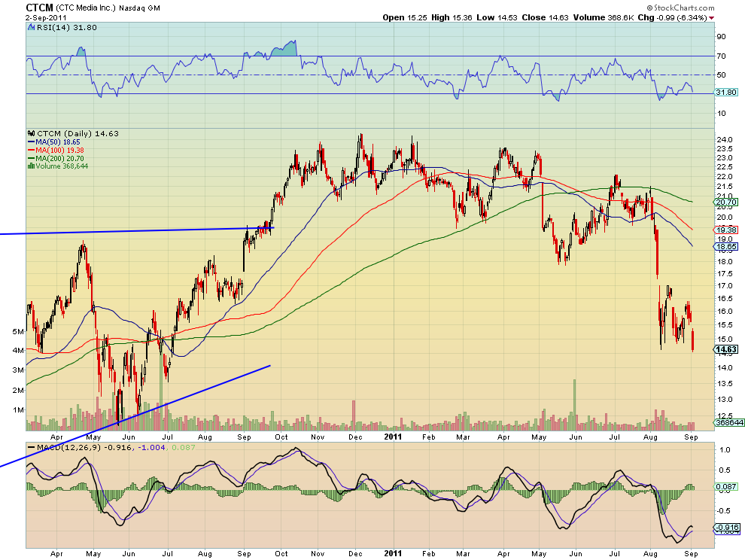
Task: Click the "Close 14.63" value in header
Action: [545, 17]
